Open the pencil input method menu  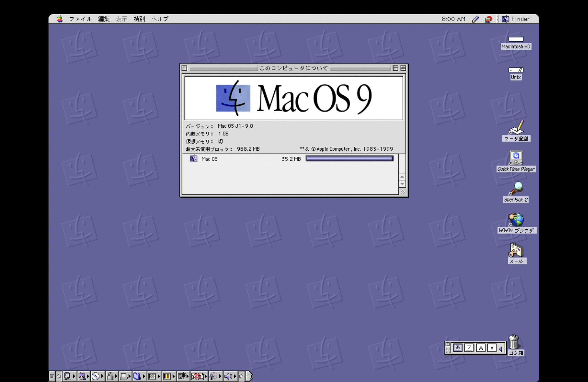(475, 19)
